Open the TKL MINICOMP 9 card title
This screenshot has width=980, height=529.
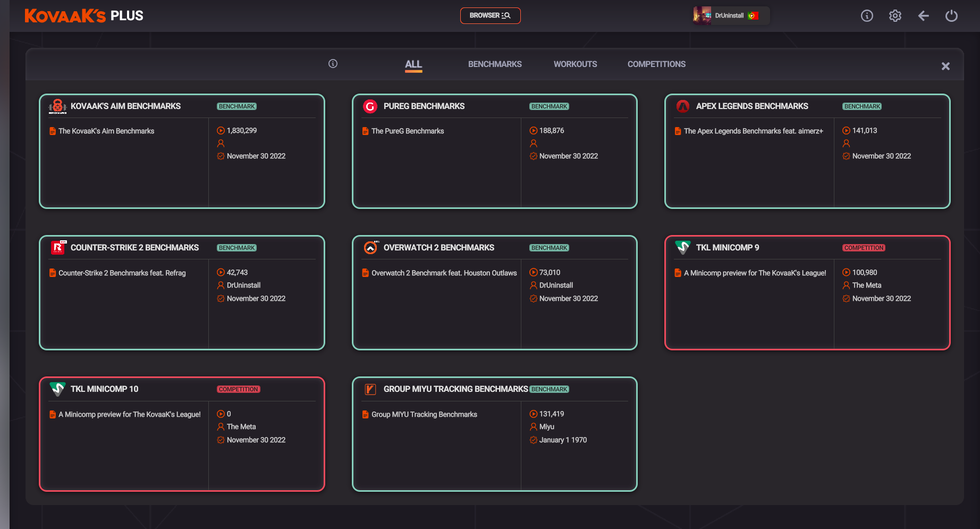728,248
